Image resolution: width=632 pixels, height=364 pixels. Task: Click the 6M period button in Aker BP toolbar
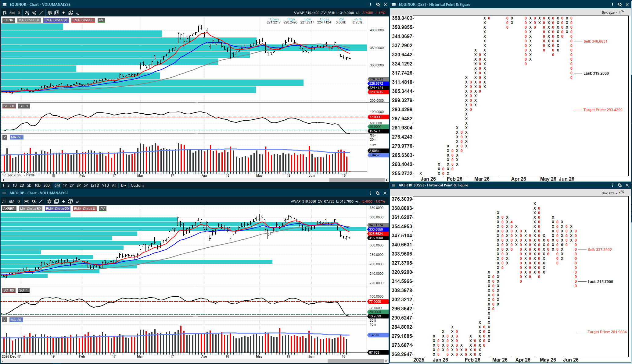coord(12,201)
